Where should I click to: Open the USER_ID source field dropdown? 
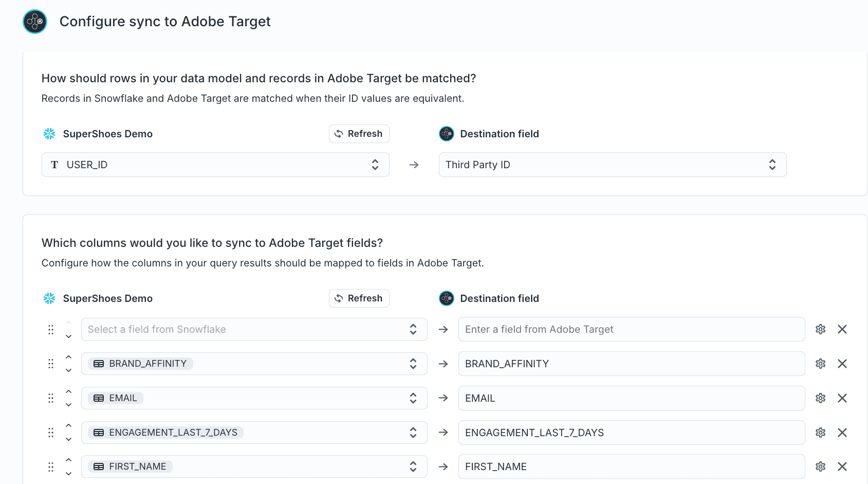tap(215, 165)
